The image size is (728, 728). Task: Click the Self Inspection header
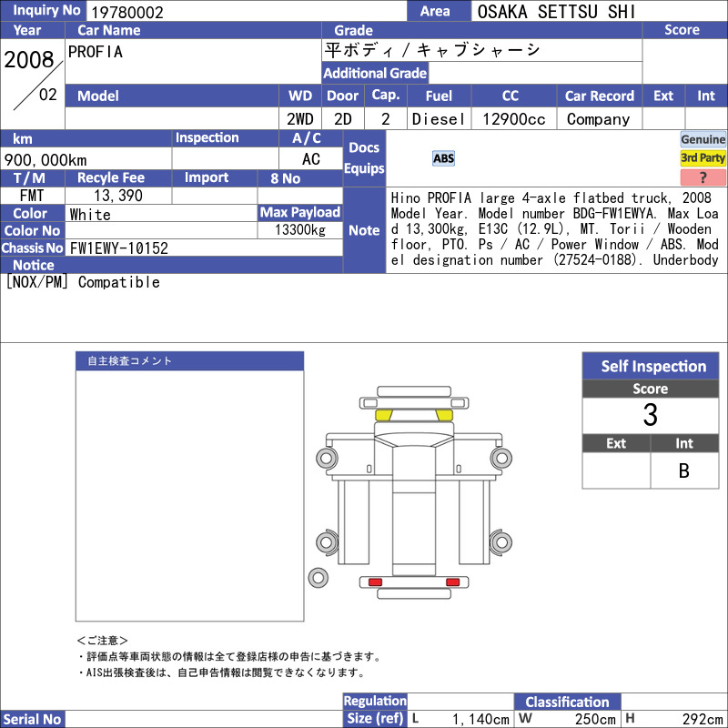[x=651, y=366]
